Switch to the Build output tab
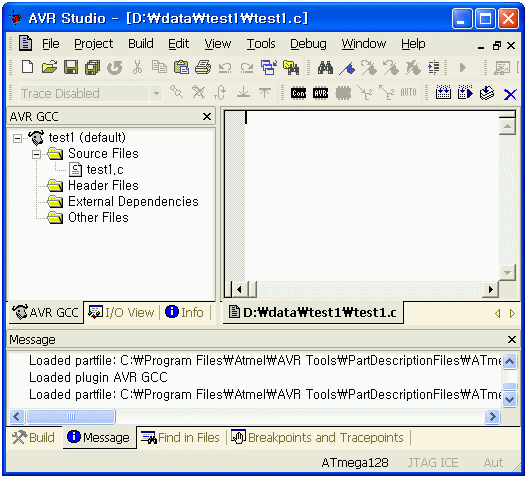 coord(33,437)
